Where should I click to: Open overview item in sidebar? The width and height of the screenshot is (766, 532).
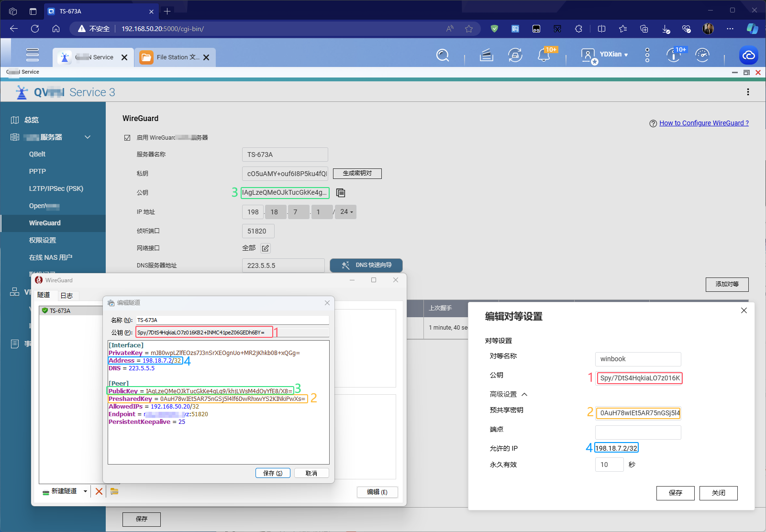(x=32, y=120)
